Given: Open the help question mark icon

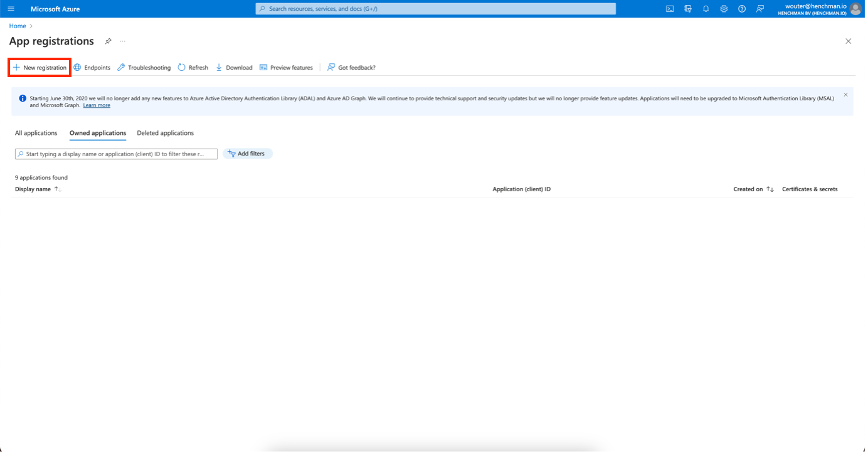Looking at the screenshot, I should point(742,9).
